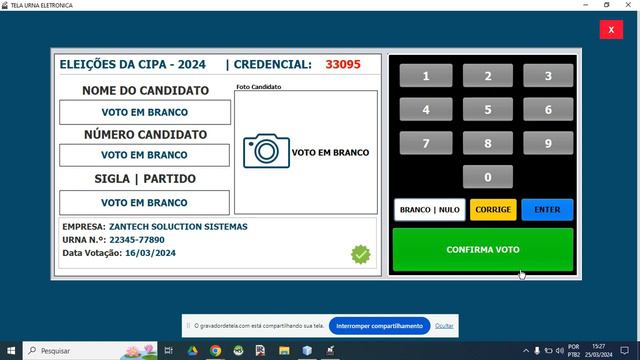Open Google Chrome from taskbar

point(216,351)
